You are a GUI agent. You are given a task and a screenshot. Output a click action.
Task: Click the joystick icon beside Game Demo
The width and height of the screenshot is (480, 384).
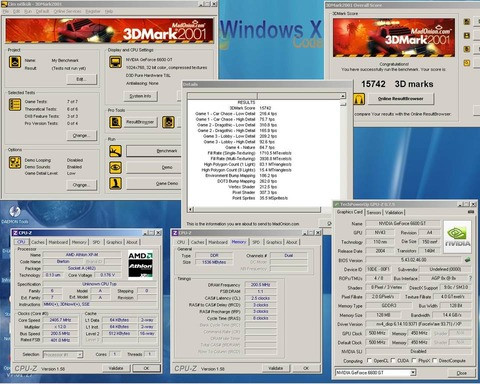[x=115, y=183]
